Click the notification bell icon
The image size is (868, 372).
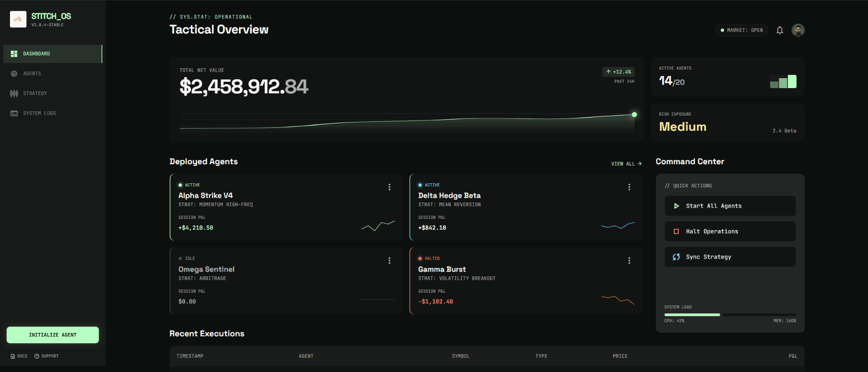[780, 30]
